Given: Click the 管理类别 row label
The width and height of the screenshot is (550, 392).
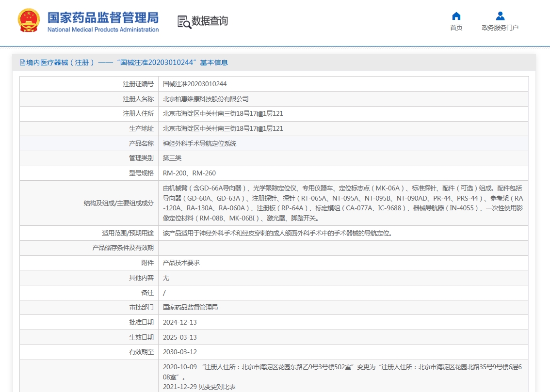Looking at the screenshot, I should (x=141, y=158).
